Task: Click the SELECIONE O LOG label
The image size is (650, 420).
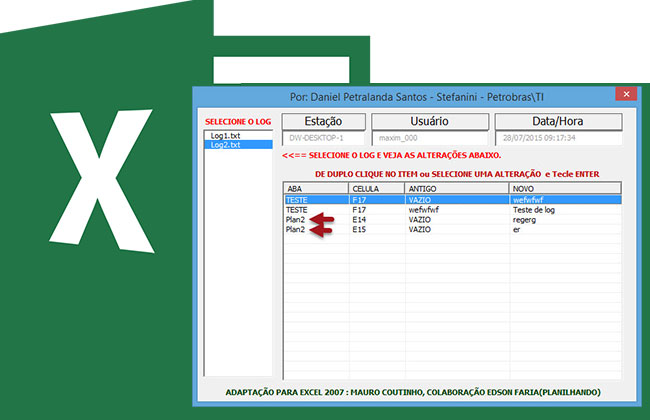Action: 238,122
